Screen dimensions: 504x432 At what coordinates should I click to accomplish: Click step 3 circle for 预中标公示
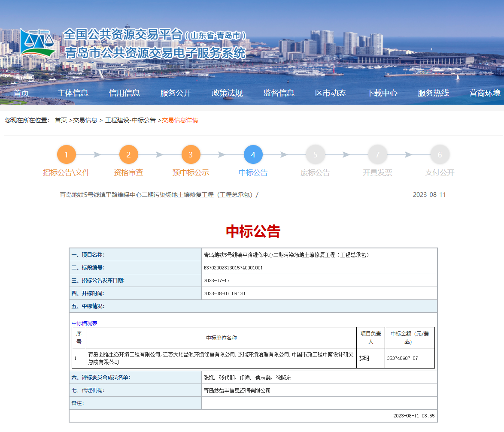click(x=191, y=155)
